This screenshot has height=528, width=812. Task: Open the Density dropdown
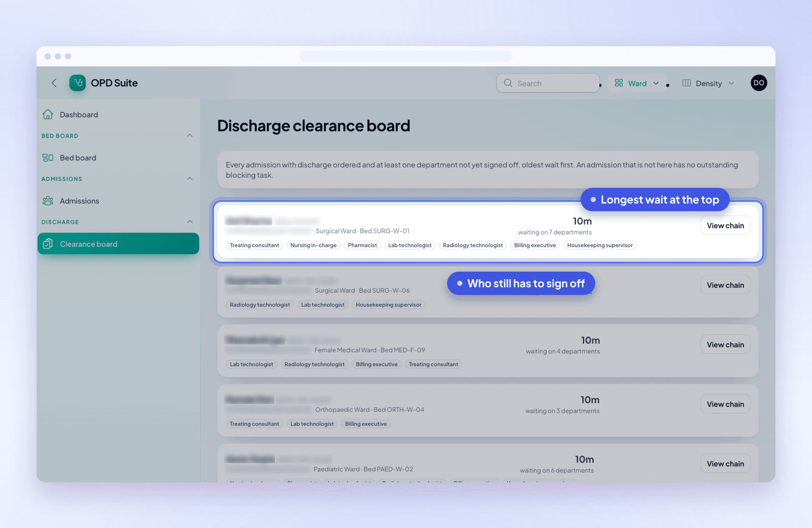click(x=708, y=83)
